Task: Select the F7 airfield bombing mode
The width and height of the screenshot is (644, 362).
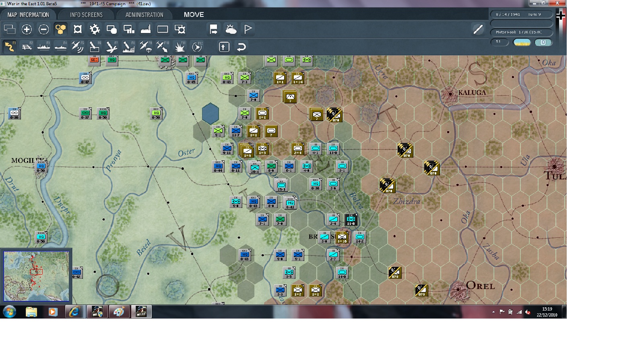Action: click(111, 47)
